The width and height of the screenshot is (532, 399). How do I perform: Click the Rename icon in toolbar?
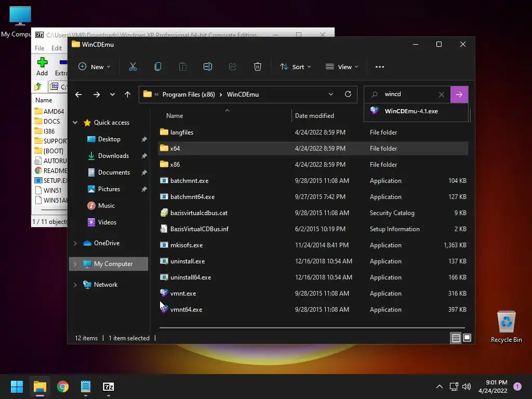(x=208, y=66)
